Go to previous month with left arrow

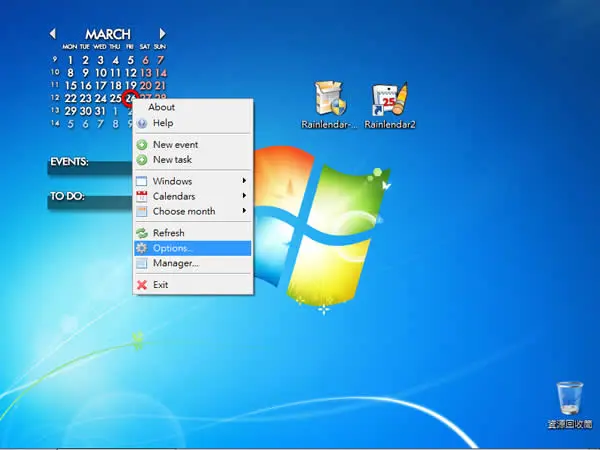53,34
